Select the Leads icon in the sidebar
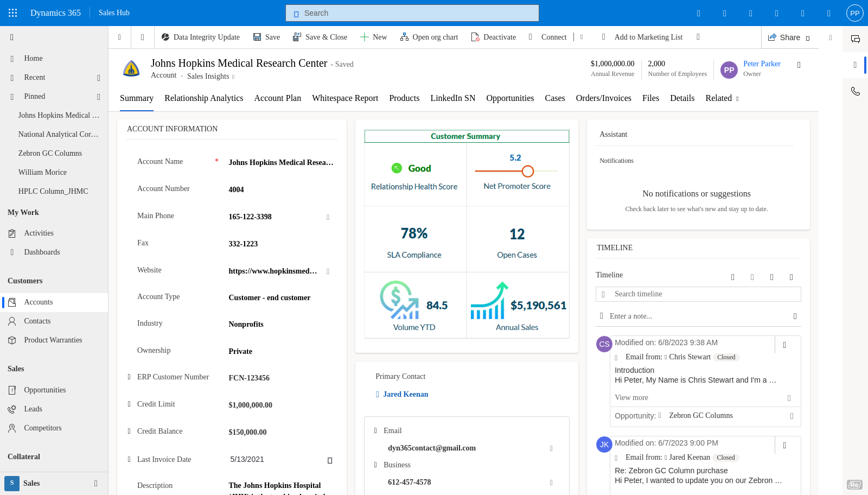The width and height of the screenshot is (868, 495). click(x=12, y=409)
